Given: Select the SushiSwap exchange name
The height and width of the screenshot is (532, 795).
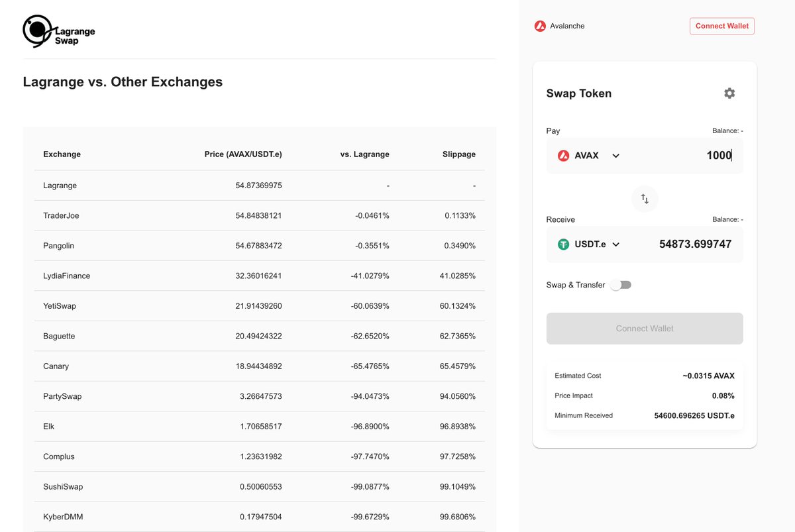Looking at the screenshot, I should tap(63, 487).
